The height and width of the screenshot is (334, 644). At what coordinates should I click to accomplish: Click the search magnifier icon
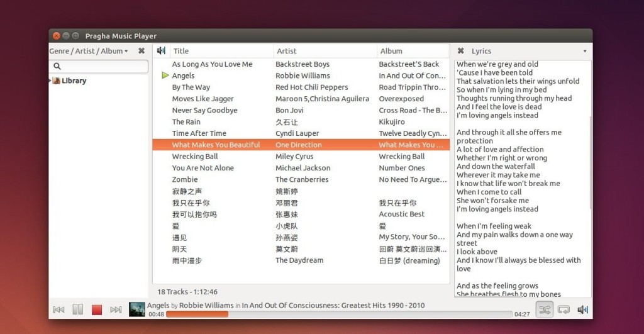[x=57, y=66]
